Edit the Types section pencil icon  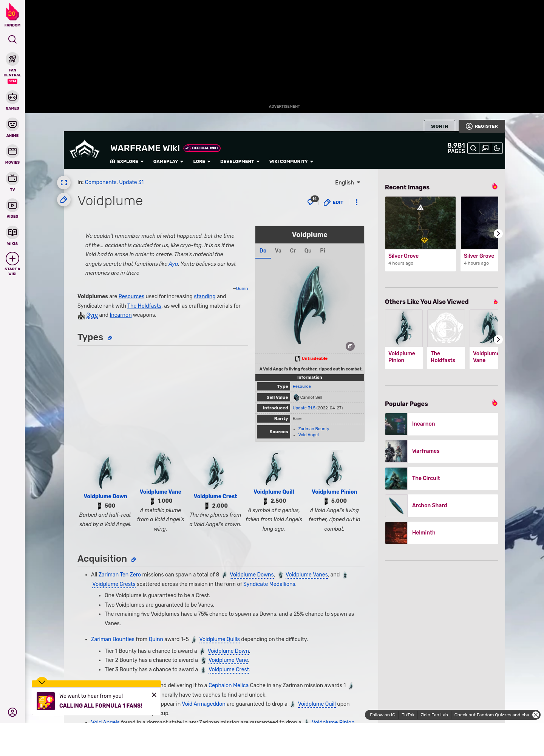(x=110, y=338)
